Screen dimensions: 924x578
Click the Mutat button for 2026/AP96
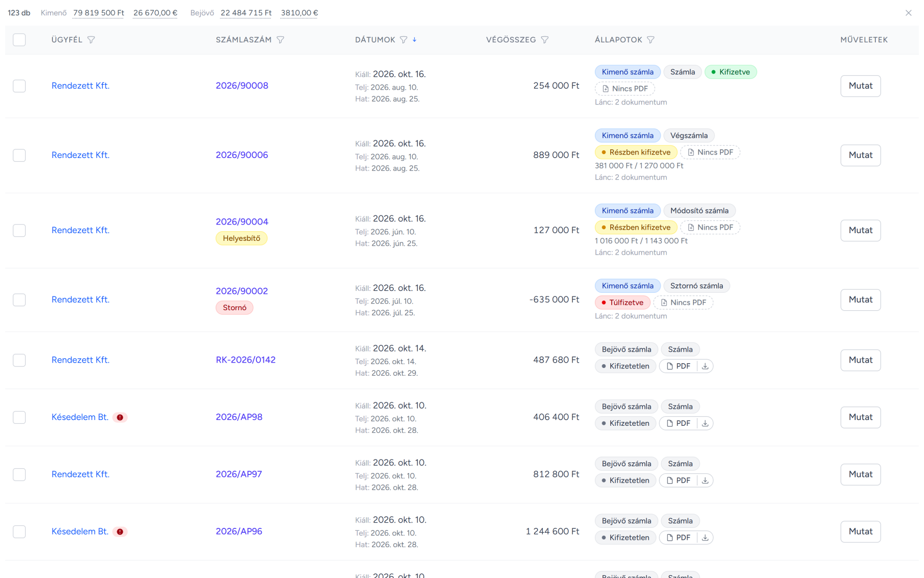(x=860, y=532)
